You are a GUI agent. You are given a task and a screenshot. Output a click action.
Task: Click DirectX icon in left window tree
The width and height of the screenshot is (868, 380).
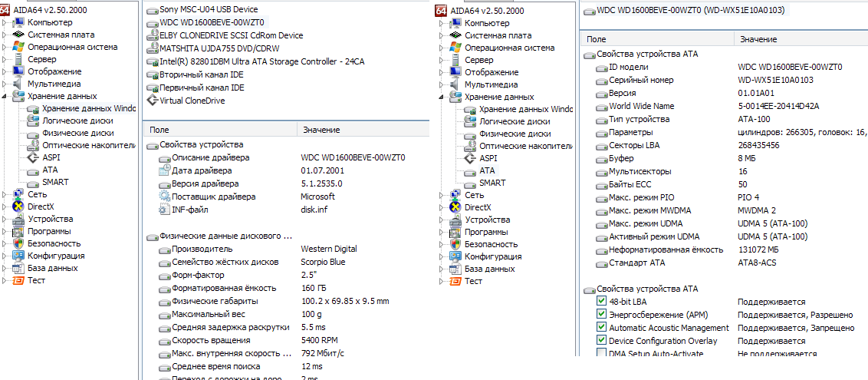tap(19, 207)
